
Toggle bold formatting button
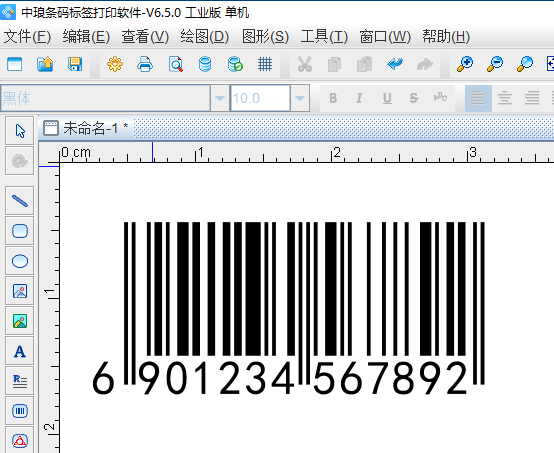333,98
